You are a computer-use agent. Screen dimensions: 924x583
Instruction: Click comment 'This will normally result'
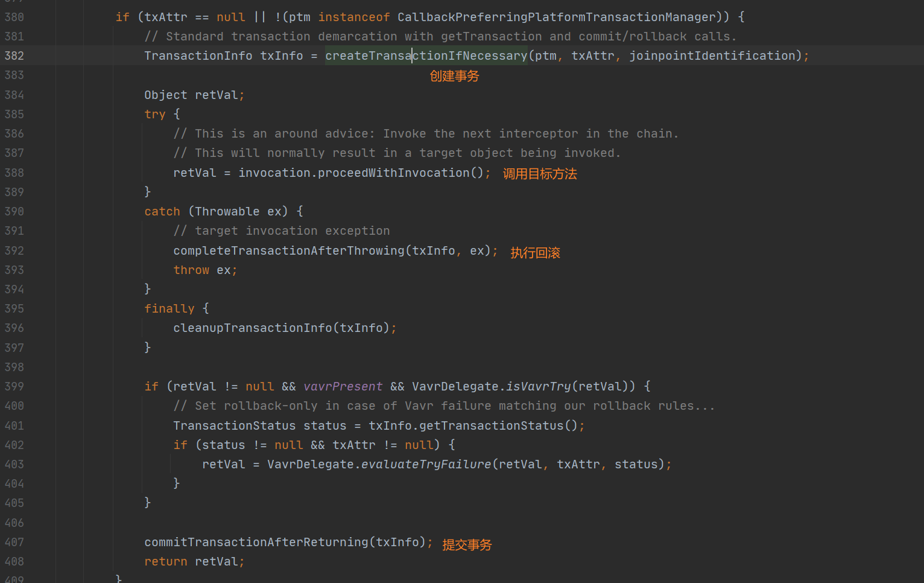click(397, 153)
